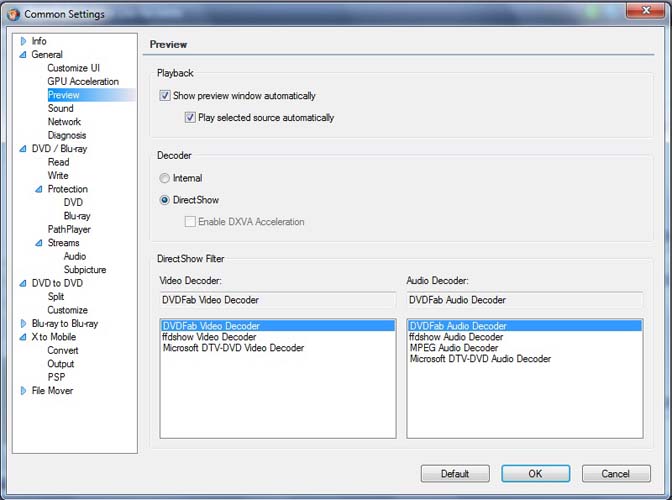Select PSP under X to Mobile

tap(57, 377)
